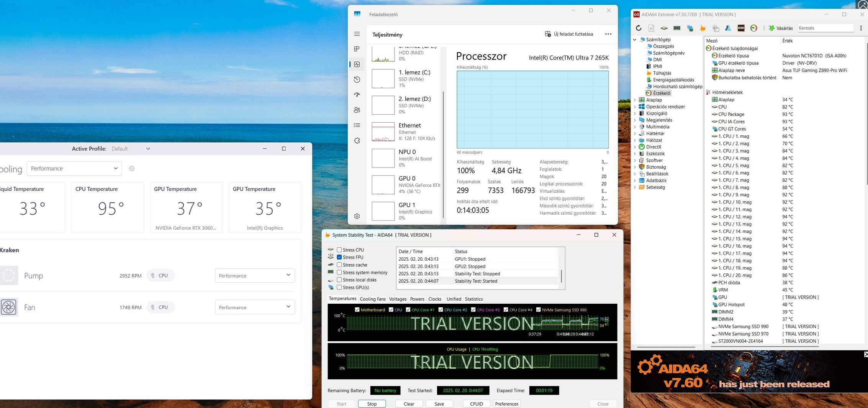Image resolution: width=868 pixels, height=408 pixels.
Task: Open the OSD panel icon in AIDA64
Action: 741,28
